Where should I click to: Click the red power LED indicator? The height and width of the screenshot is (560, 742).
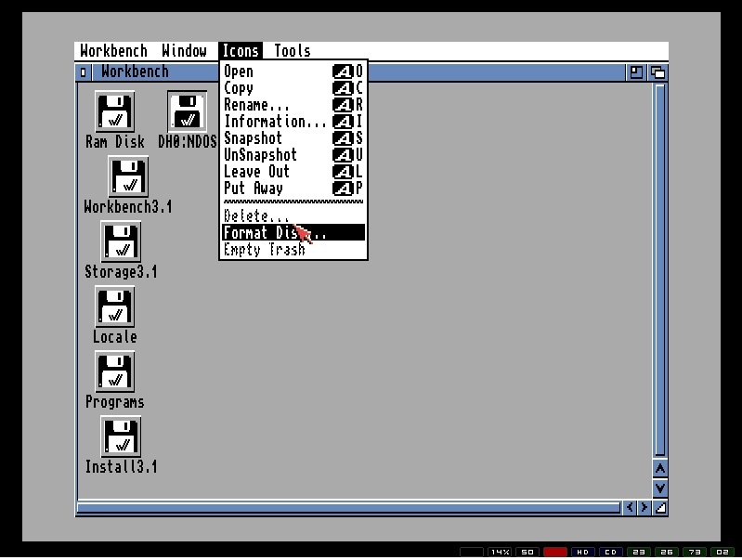[x=555, y=552]
